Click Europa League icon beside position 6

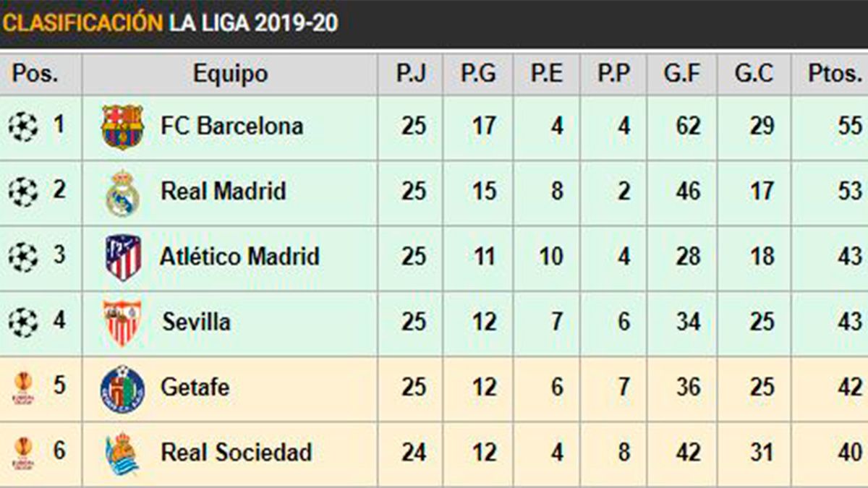pyautogui.click(x=23, y=453)
